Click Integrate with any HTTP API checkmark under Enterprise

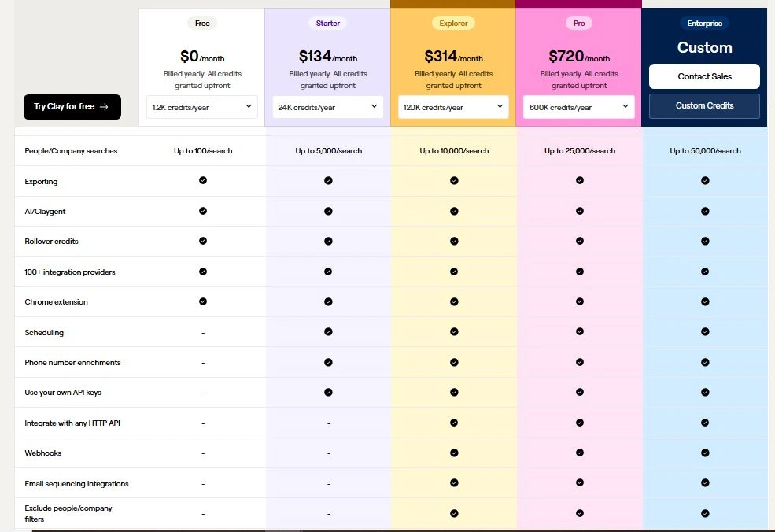705,423
